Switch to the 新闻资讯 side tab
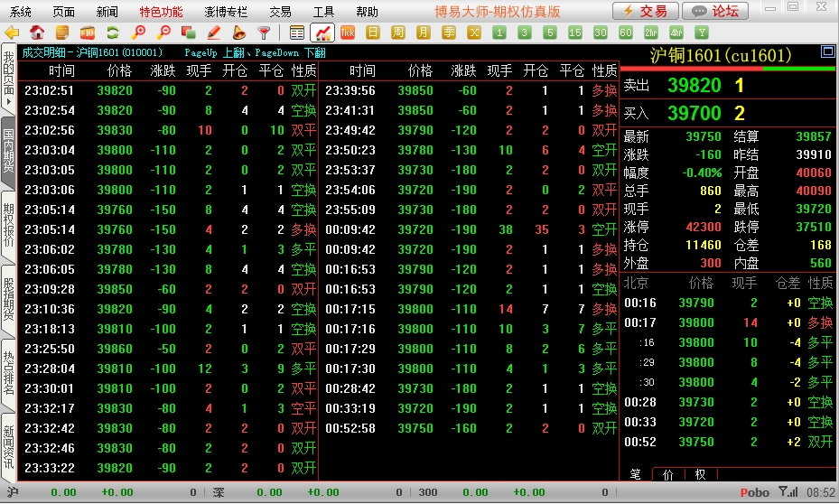 [x=8, y=447]
